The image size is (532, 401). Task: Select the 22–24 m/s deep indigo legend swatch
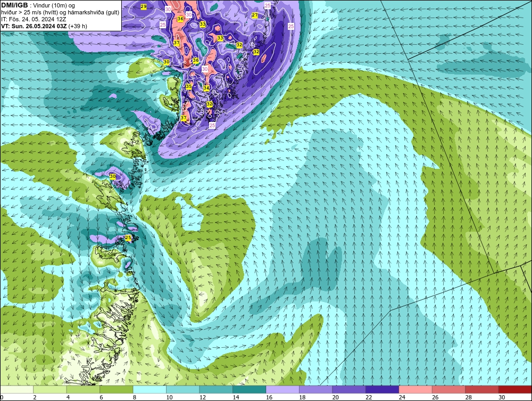[x=383, y=389]
